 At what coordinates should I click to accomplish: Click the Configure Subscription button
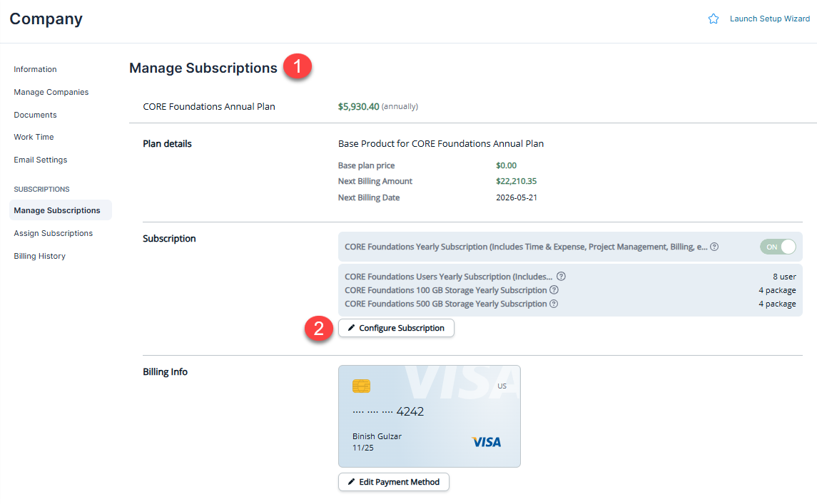coord(396,328)
